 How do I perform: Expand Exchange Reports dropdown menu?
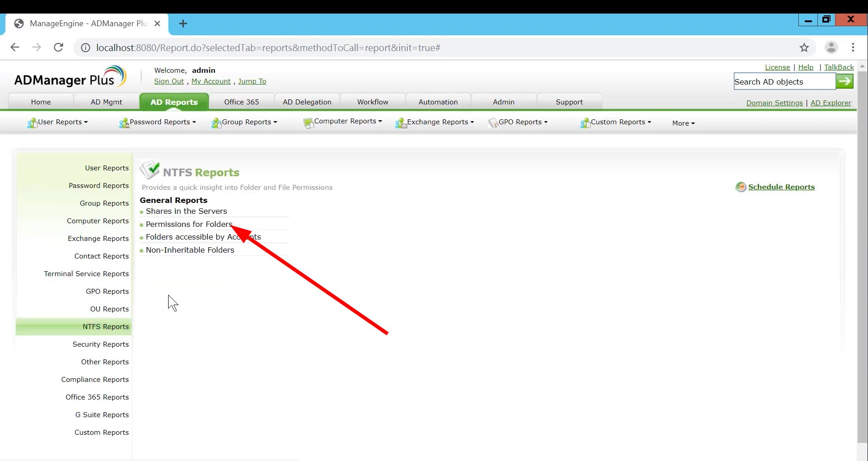click(x=434, y=122)
